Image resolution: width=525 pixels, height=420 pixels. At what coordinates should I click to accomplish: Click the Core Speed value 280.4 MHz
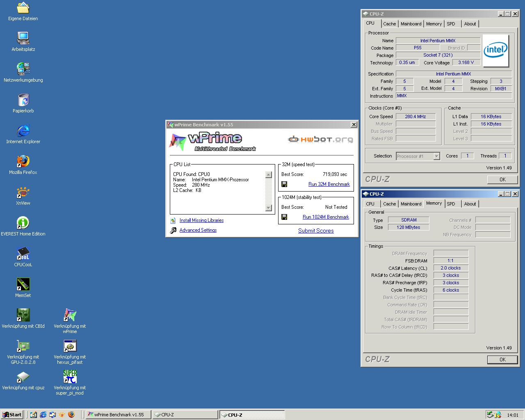pos(415,116)
